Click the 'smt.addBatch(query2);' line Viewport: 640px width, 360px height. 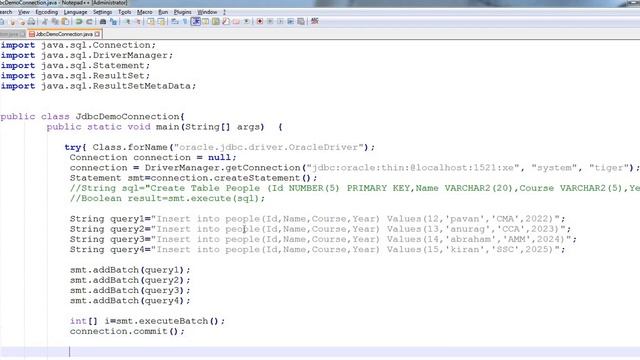pos(130,280)
